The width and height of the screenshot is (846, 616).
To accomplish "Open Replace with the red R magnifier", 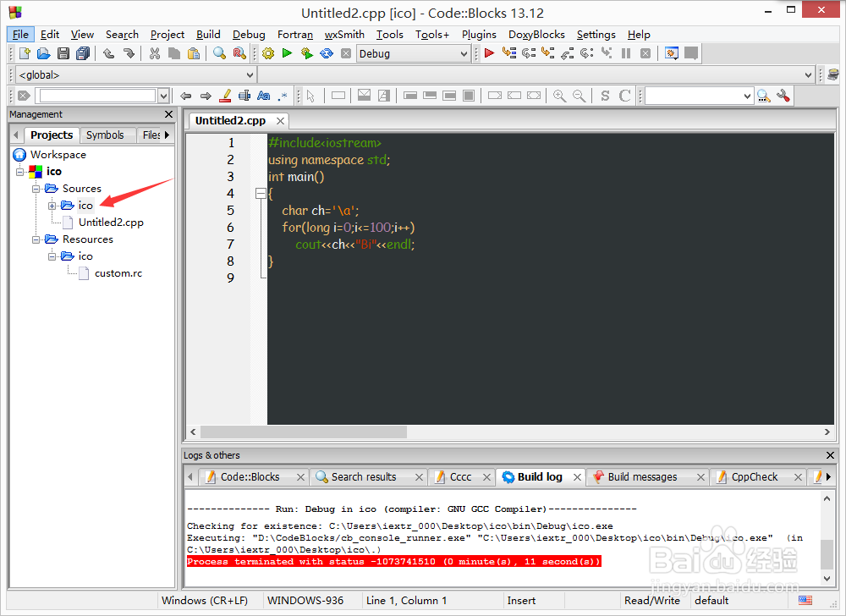I will 239,53.
